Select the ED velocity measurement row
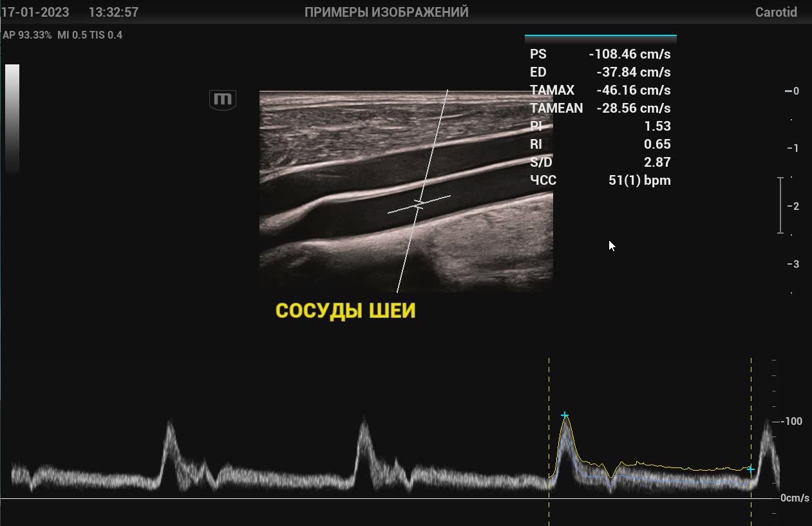812x526 pixels. coord(600,72)
